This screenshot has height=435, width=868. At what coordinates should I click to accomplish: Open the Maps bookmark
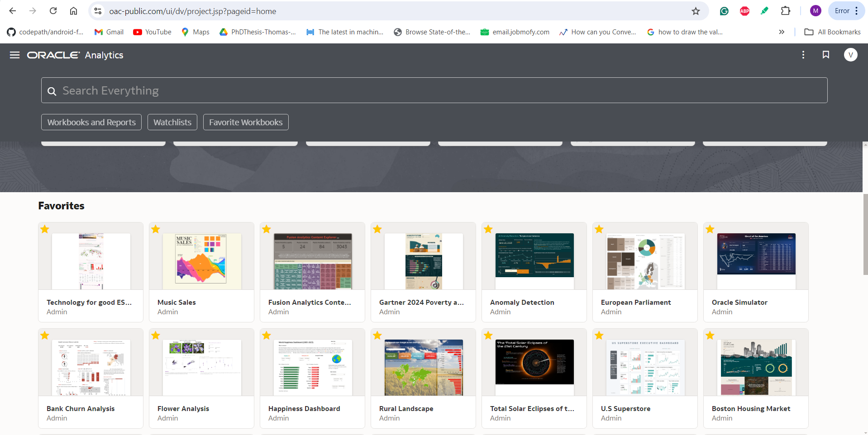196,32
